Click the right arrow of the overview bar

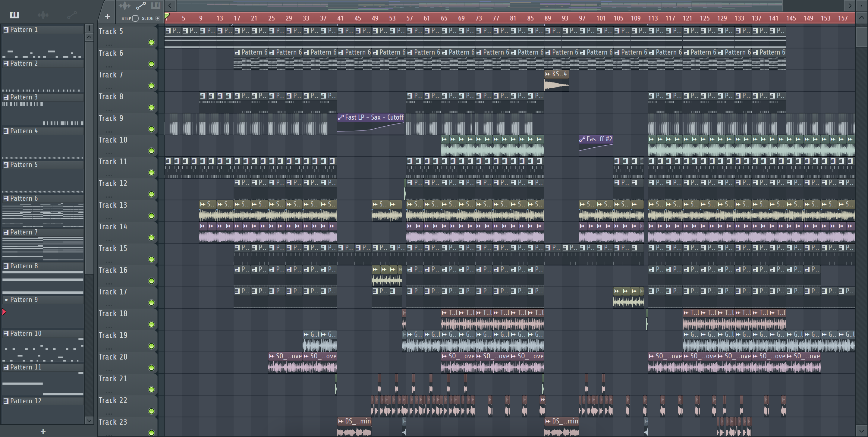pos(850,5)
